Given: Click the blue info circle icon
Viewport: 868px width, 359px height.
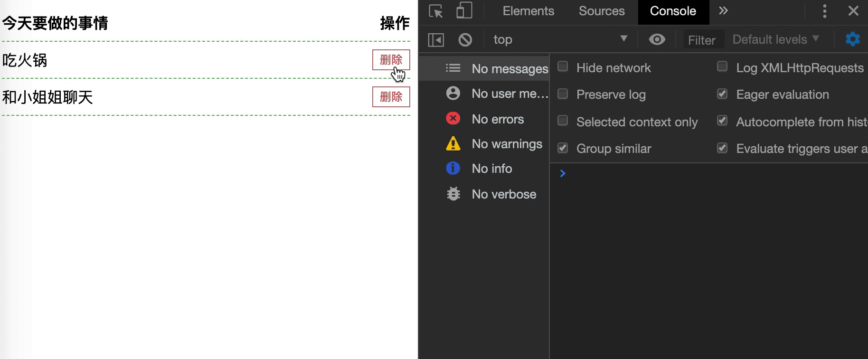Looking at the screenshot, I should [x=453, y=168].
